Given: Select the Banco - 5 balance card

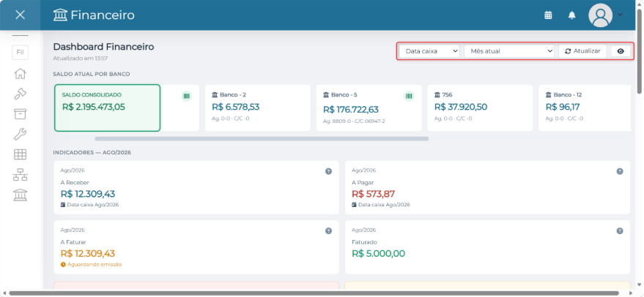Looking at the screenshot, I should click(369, 108).
